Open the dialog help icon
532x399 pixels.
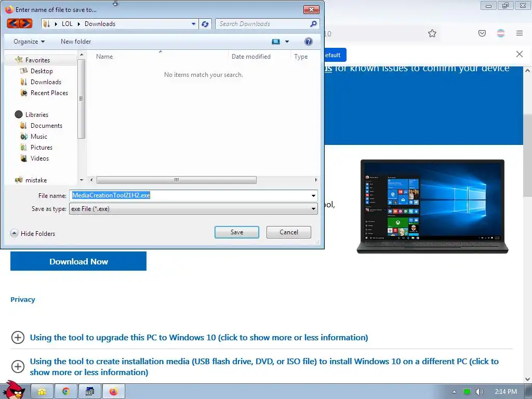pyautogui.click(x=308, y=42)
